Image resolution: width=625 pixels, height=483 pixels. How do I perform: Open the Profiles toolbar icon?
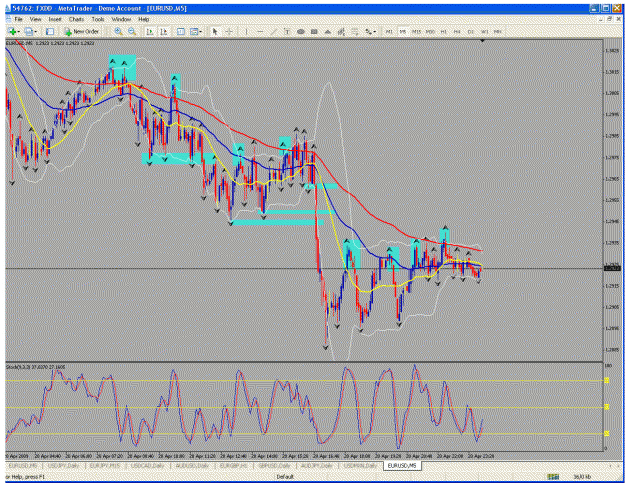click(x=28, y=31)
